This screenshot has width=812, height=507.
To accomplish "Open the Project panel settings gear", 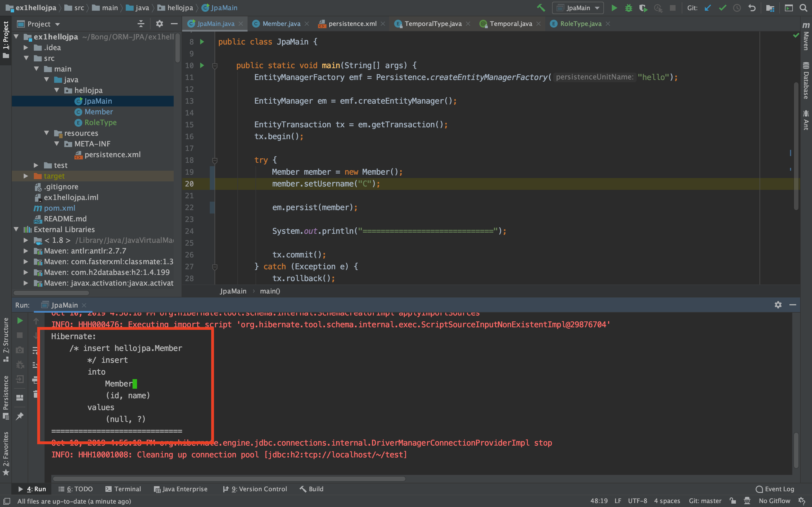I will point(159,24).
